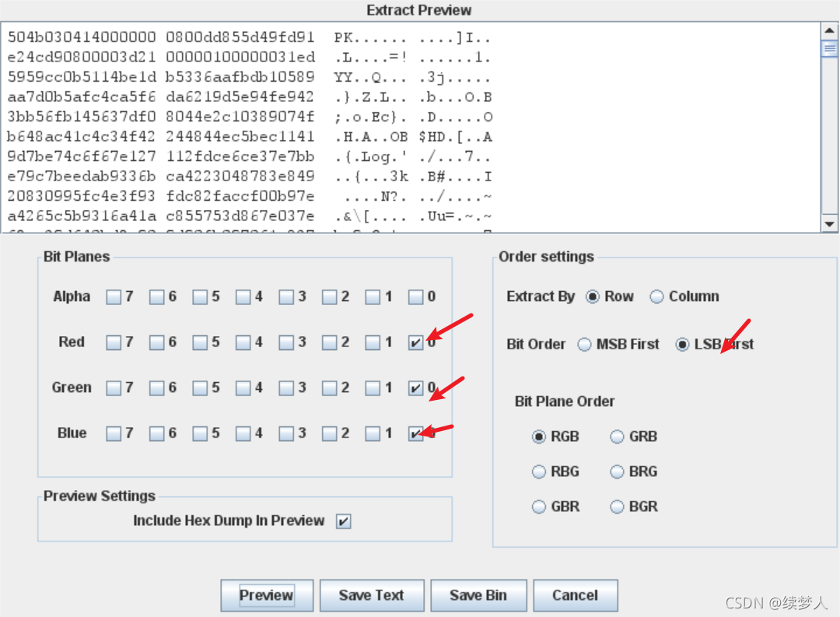Tick the Alpha bit plane 1 box

[x=373, y=297]
